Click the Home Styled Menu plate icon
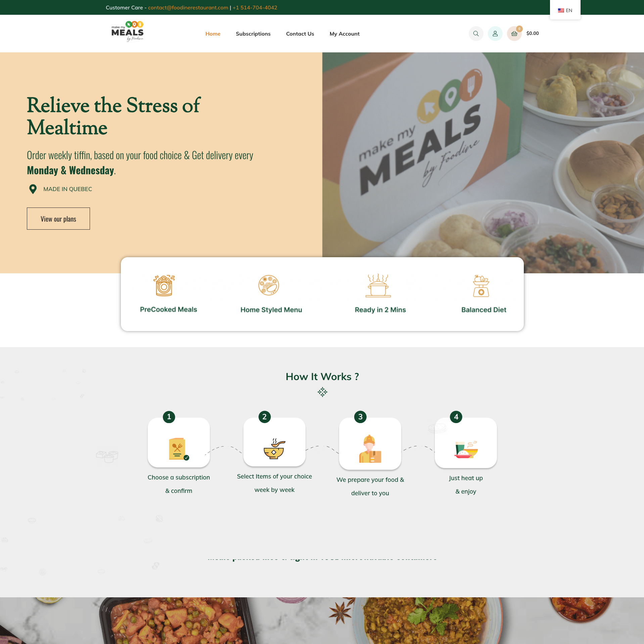644x644 pixels. [x=269, y=285]
